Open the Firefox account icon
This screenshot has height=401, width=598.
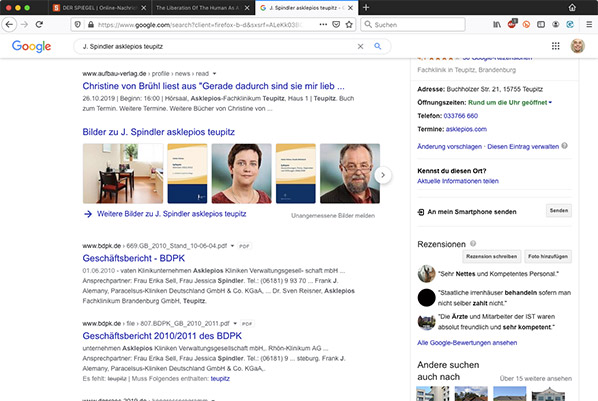556,24
